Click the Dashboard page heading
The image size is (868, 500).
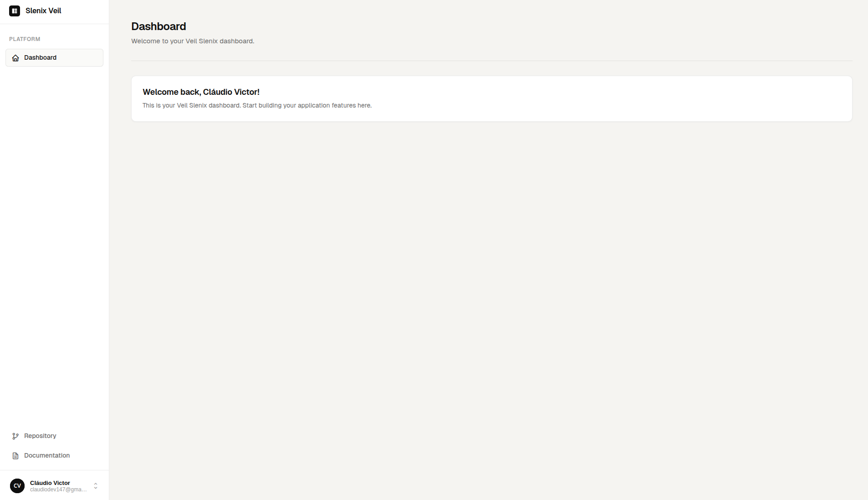[x=158, y=26]
